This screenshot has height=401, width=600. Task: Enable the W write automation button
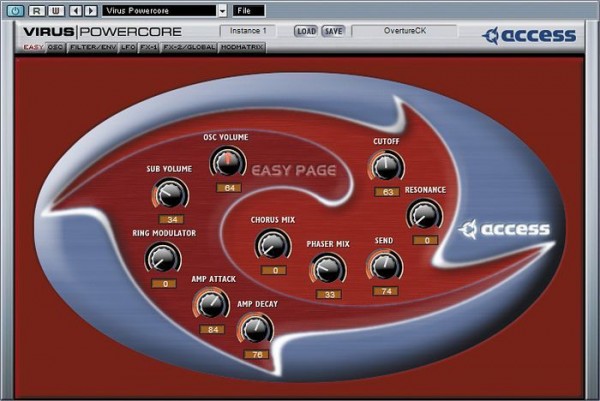click(56, 10)
